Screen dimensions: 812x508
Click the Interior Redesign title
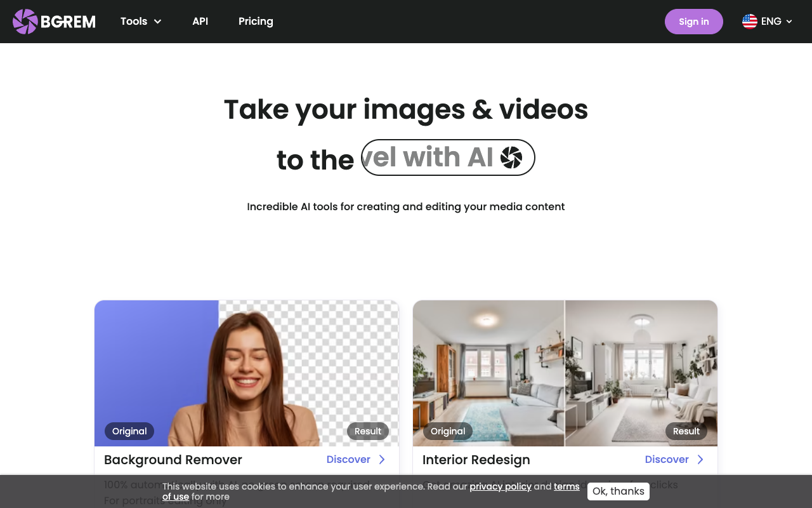coord(476,460)
